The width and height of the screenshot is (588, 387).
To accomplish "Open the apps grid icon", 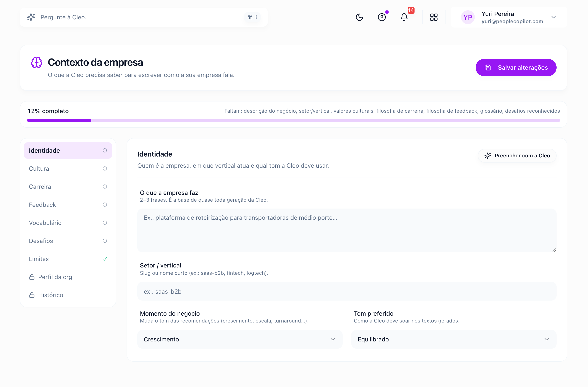I will [x=434, y=17].
